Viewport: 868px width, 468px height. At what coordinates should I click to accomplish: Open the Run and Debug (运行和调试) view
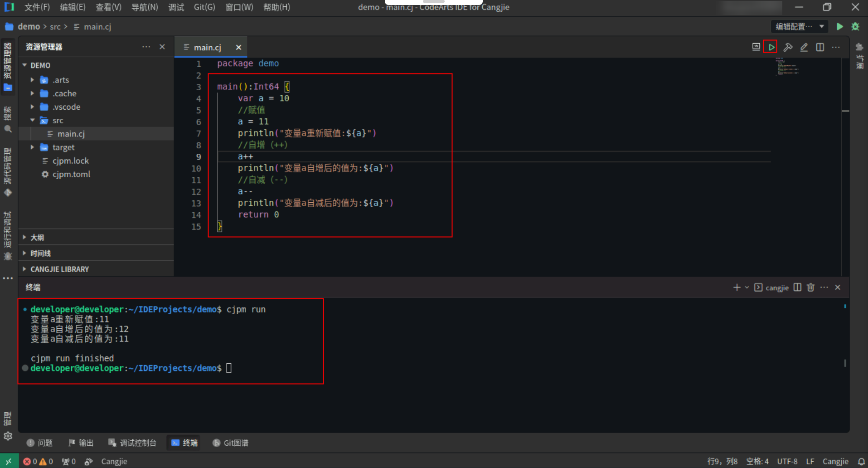coord(8,236)
